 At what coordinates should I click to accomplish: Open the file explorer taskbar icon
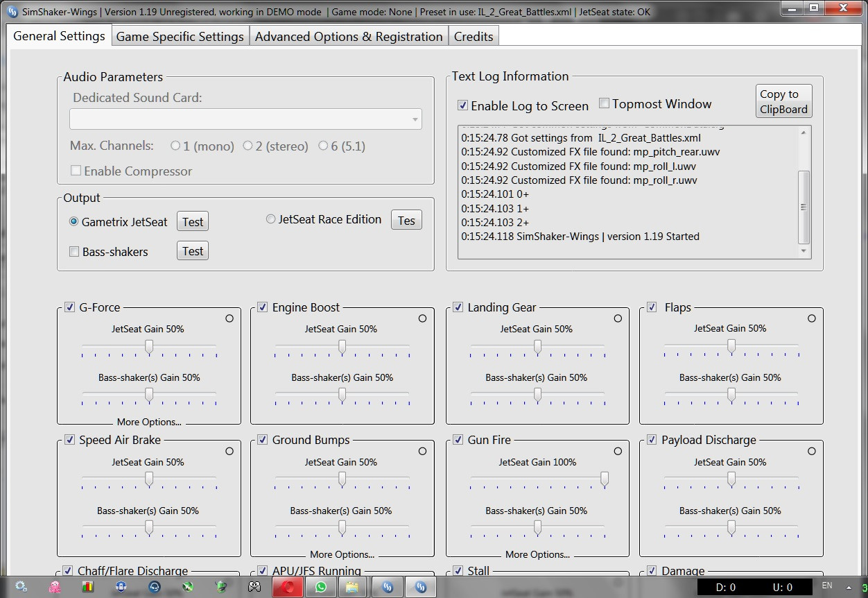[x=352, y=587]
